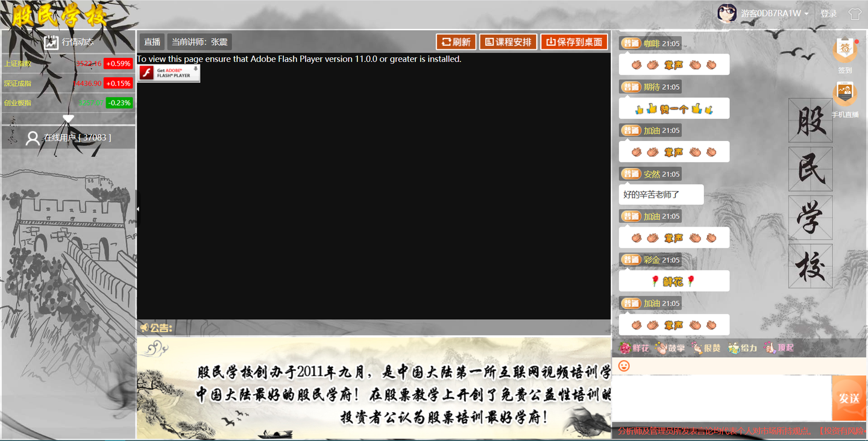Click the chat message input box
This screenshot has width=868, height=441.
pos(722,398)
